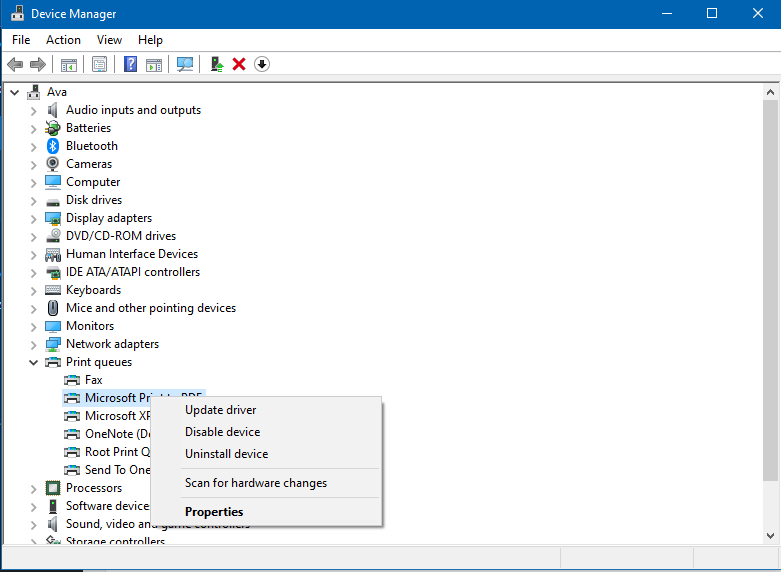Expand the Network adapters node

point(33,344)
